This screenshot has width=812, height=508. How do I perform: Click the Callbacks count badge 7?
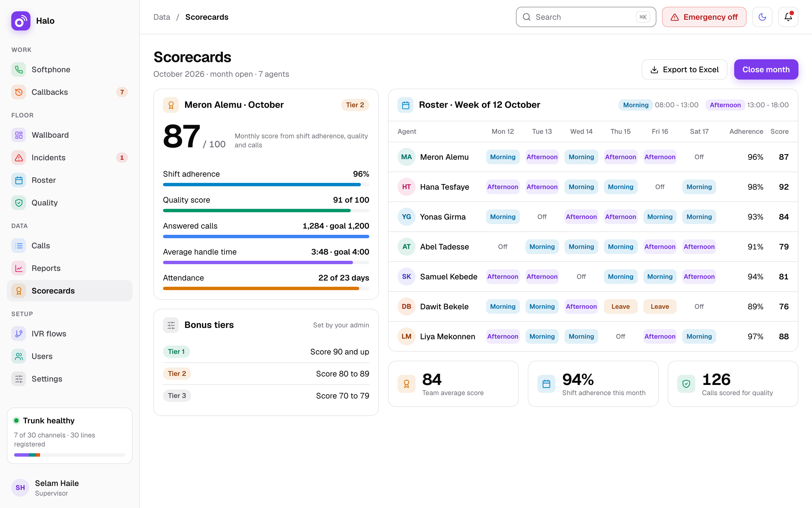122,92
